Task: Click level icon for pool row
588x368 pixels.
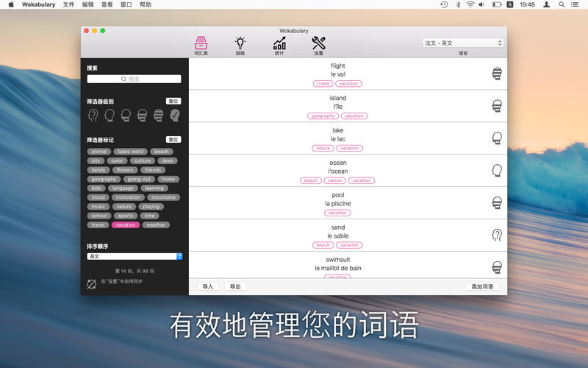Action: [x=497, y=203]
